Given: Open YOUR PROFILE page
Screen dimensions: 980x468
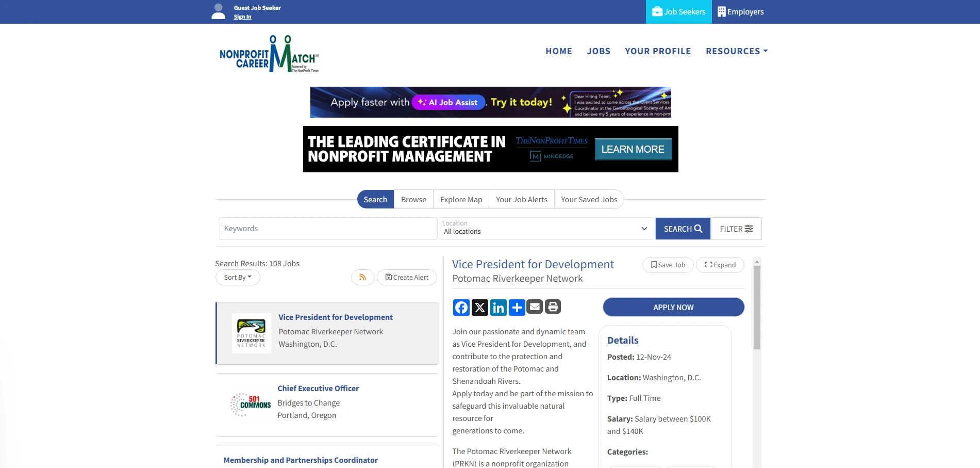Looking at the screenshot, I should click(658, 51).
